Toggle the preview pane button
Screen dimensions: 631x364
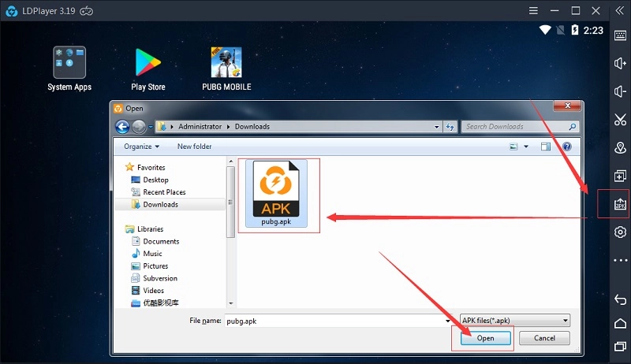click(546, 147)
